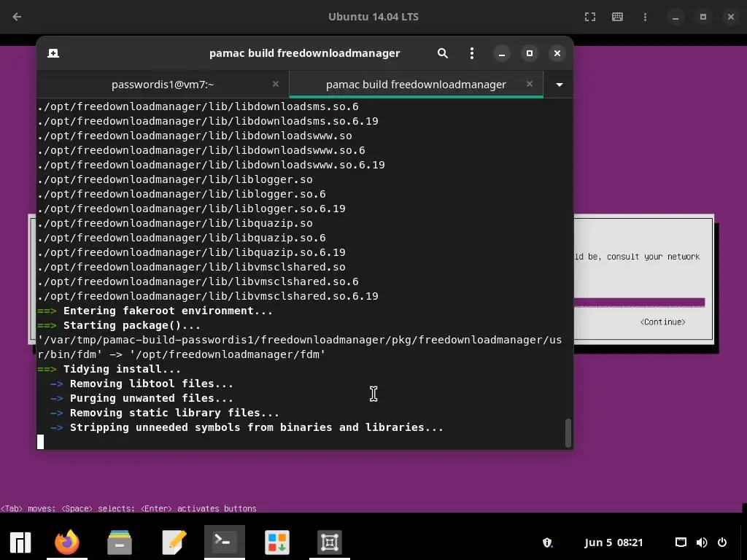Switch to passwordis1@vm7:~ tab
This screenshot has width=747, height=560.
click(x=163, y=85)
